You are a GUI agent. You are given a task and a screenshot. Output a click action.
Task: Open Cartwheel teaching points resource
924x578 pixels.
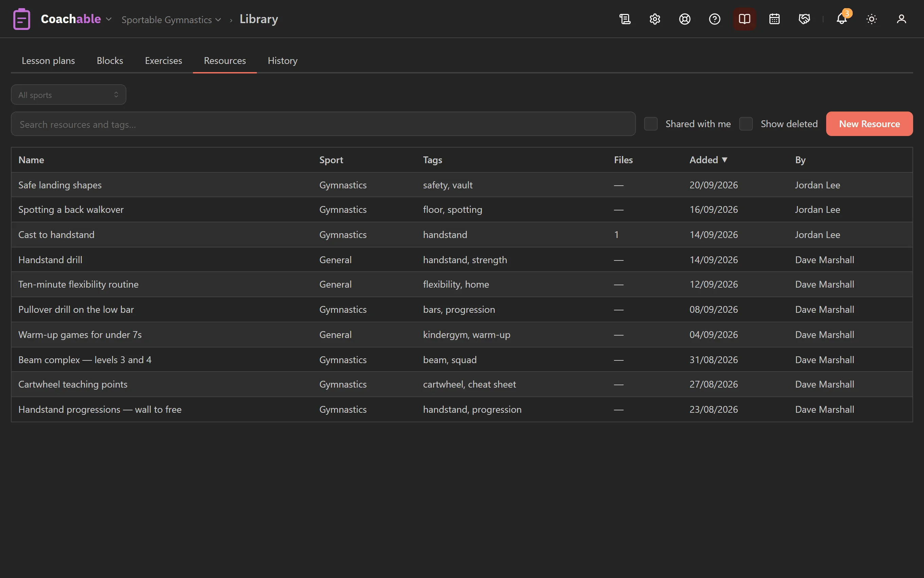point(462,384)
